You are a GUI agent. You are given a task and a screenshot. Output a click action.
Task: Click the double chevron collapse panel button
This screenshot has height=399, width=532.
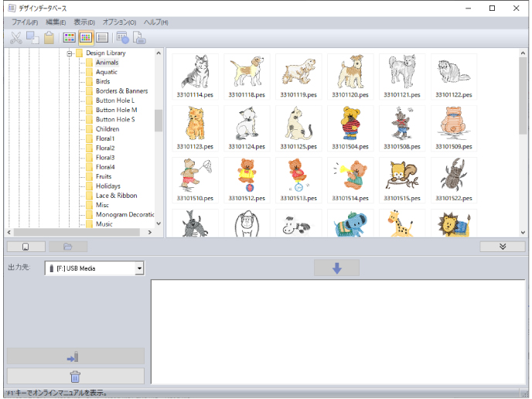click(x=503, y=247)
